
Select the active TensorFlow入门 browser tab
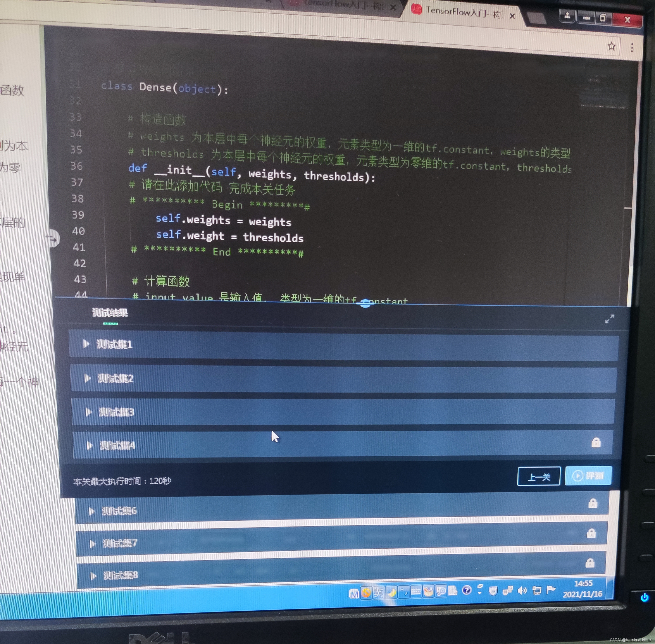point(464,12)
